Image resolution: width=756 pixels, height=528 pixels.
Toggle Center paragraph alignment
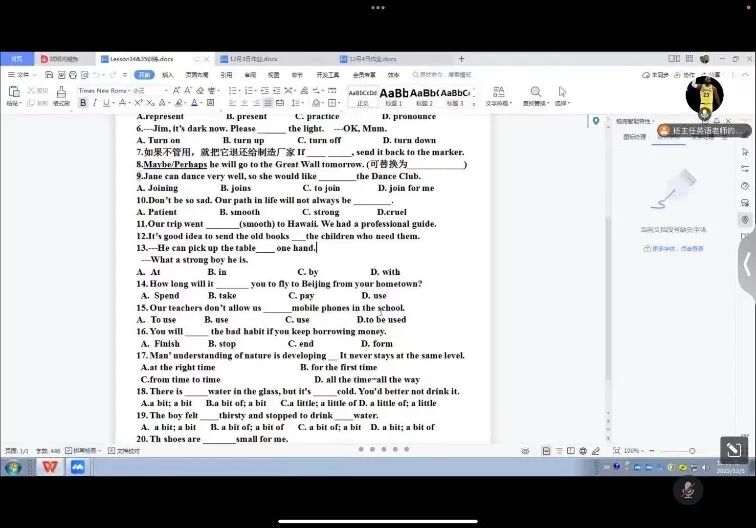244,103
